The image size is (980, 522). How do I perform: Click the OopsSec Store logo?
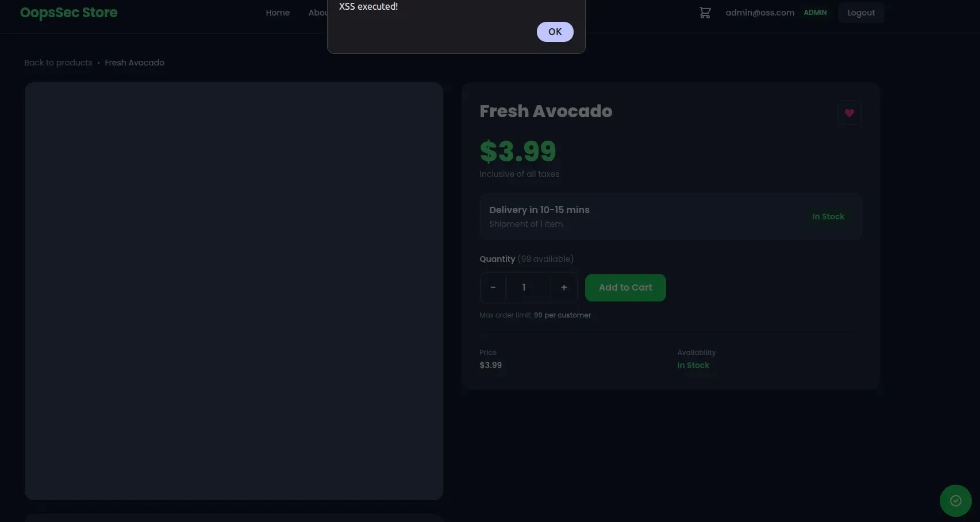point(68,13)
